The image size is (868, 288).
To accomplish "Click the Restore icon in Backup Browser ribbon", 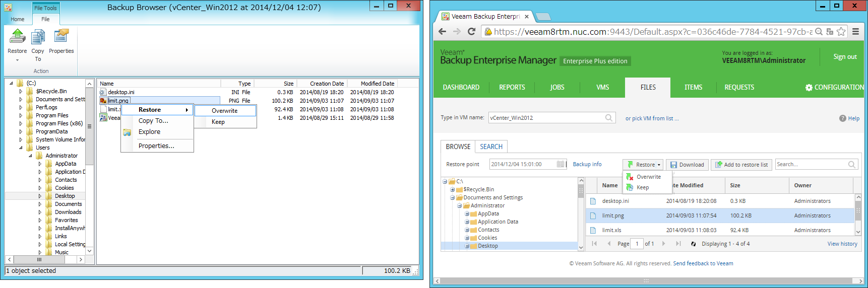I will (17, 37).
